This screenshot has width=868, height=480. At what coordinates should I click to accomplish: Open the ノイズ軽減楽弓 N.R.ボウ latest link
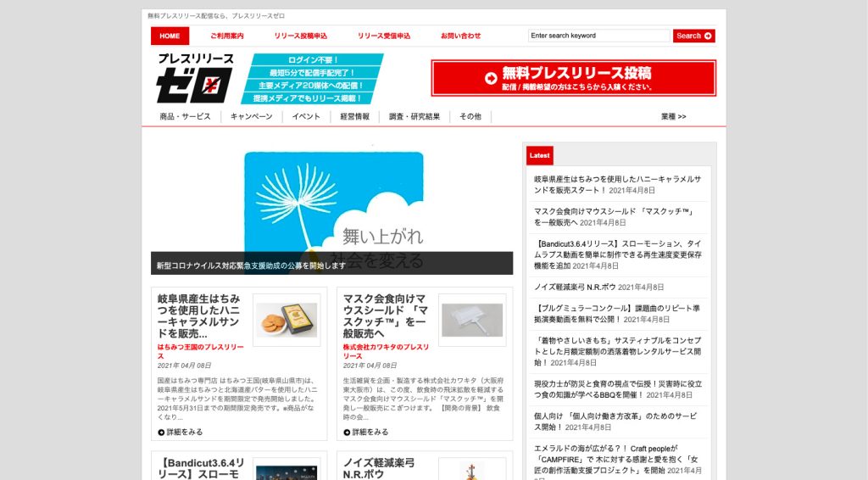tap(575, 287)
